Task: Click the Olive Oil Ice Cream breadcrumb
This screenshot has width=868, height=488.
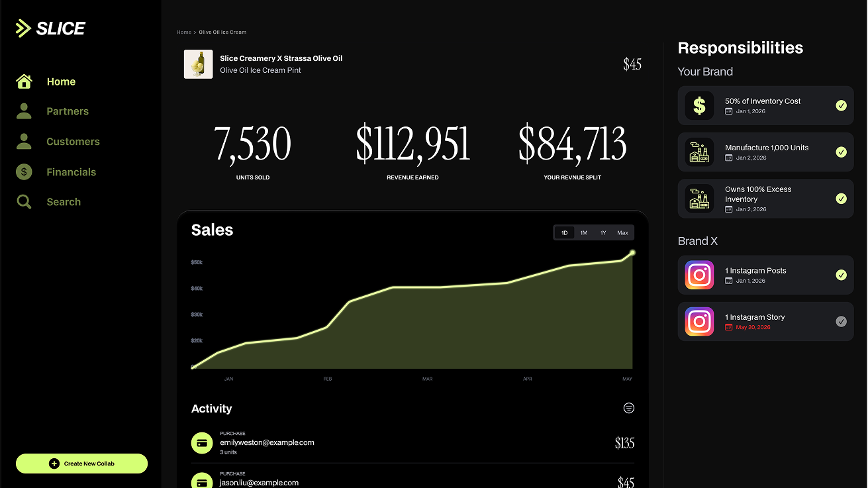Action: 222,32
